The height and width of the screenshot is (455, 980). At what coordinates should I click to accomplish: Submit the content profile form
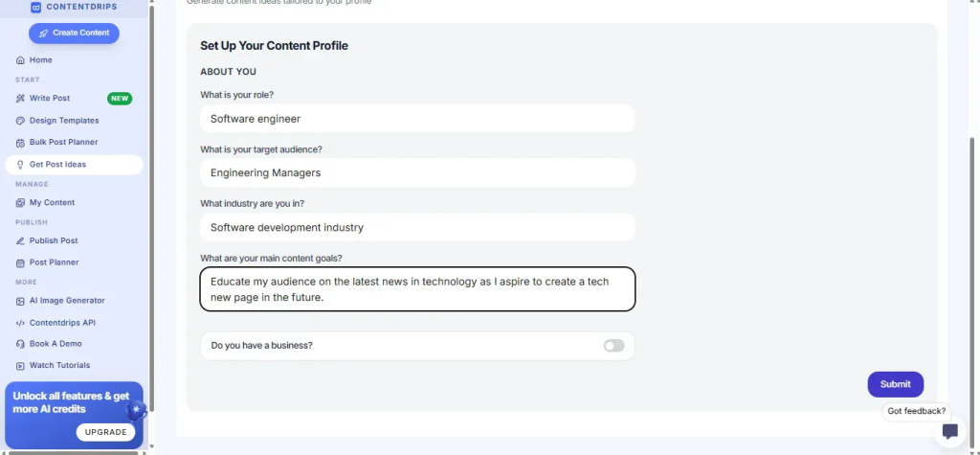[895, 384]
